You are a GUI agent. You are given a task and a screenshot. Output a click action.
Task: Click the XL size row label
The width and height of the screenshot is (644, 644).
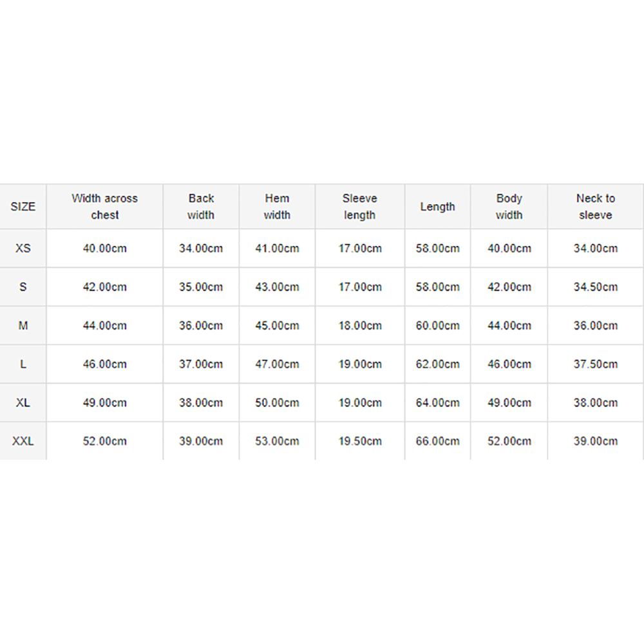pyautogui.click(x=23, y=402)
